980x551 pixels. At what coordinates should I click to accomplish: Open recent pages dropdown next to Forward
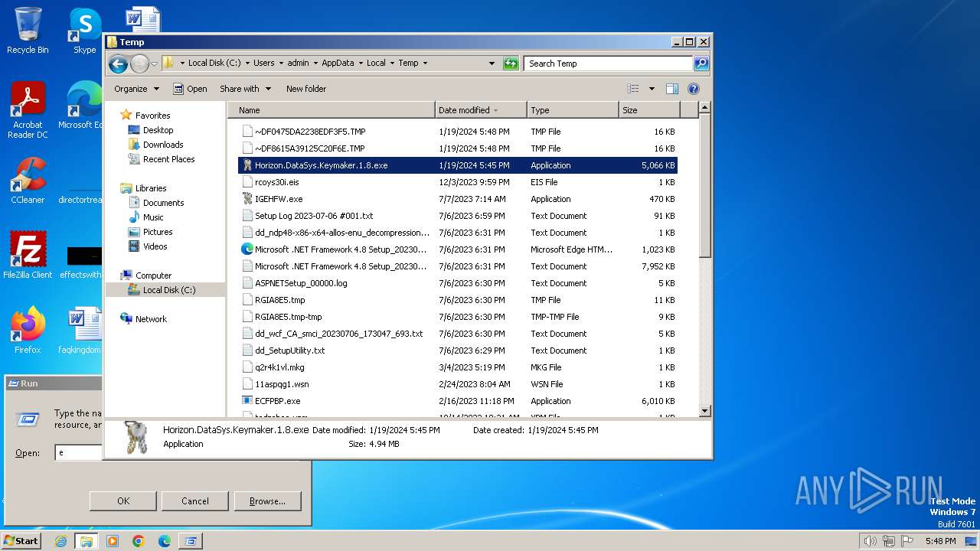(155, 64)
